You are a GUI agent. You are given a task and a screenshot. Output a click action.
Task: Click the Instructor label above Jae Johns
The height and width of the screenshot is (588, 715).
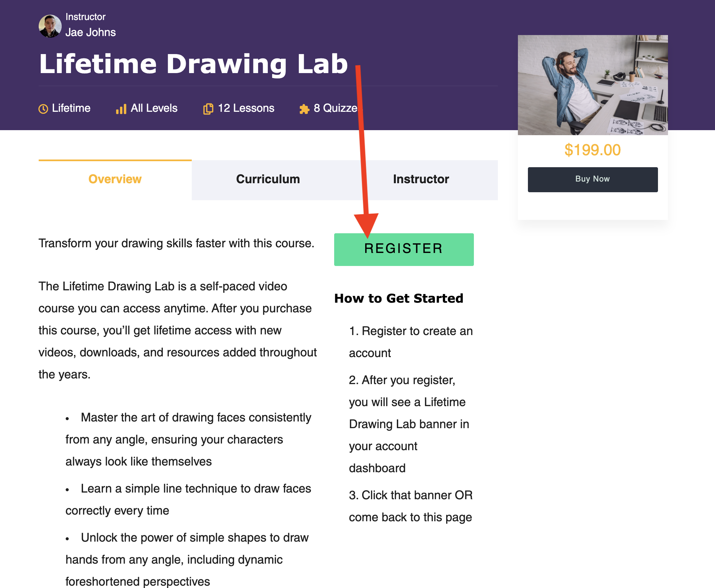coord(85,16)
